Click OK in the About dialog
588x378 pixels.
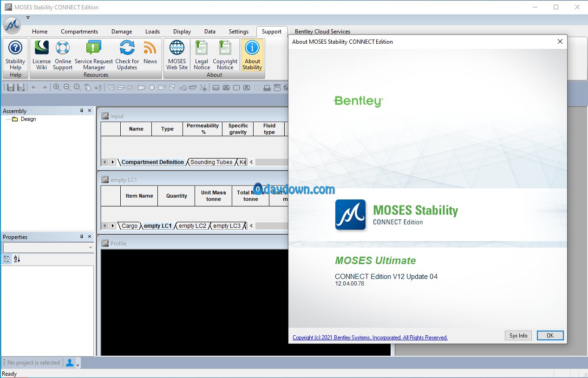click(x=550, y=336)
